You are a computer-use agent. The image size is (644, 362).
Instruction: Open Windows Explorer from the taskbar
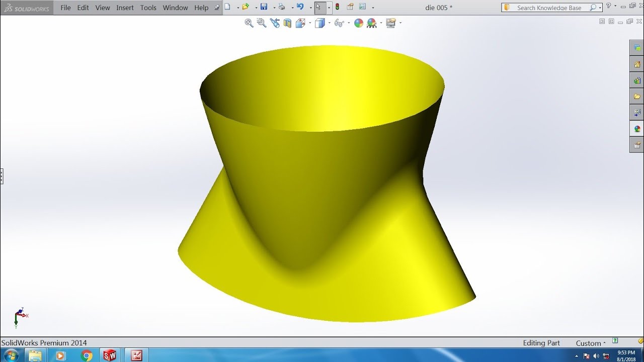[x=35, y=355]
